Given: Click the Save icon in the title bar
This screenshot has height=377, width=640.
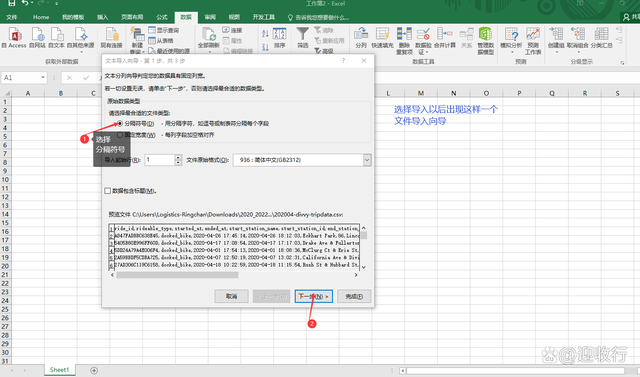Looking at the screenshot, I should 12,3.
